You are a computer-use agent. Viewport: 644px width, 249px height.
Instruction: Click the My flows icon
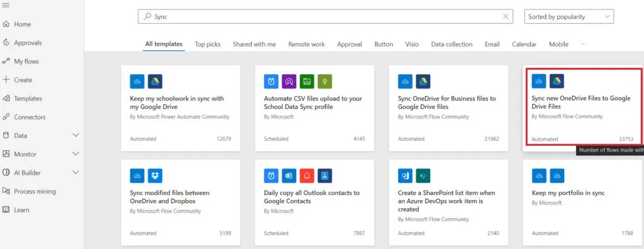(6, 61)
